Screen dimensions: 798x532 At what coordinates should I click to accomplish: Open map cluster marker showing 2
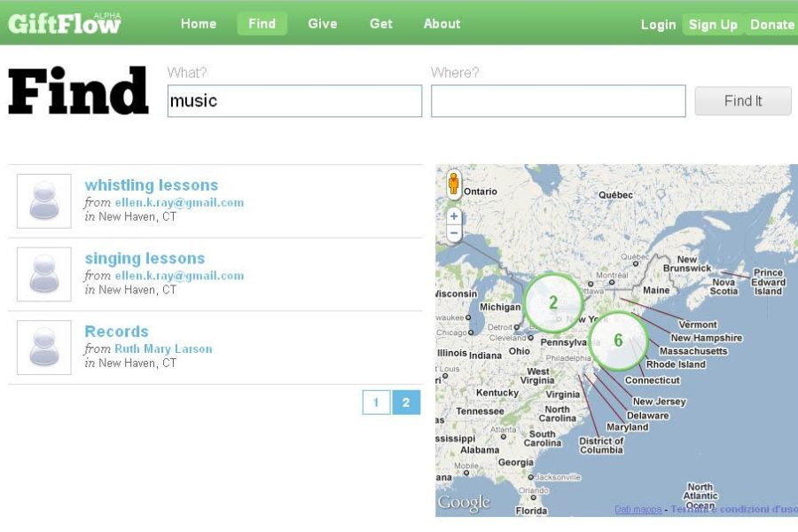(552, 302)
